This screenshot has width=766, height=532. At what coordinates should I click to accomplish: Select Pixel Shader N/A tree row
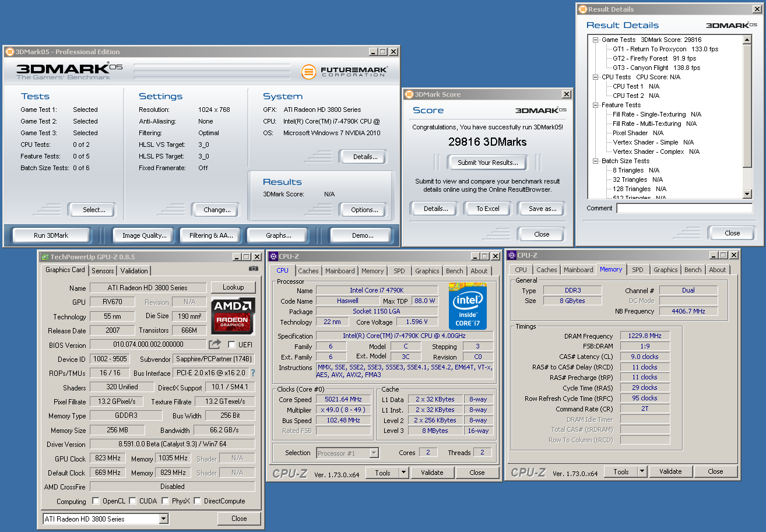coord(638,133)
